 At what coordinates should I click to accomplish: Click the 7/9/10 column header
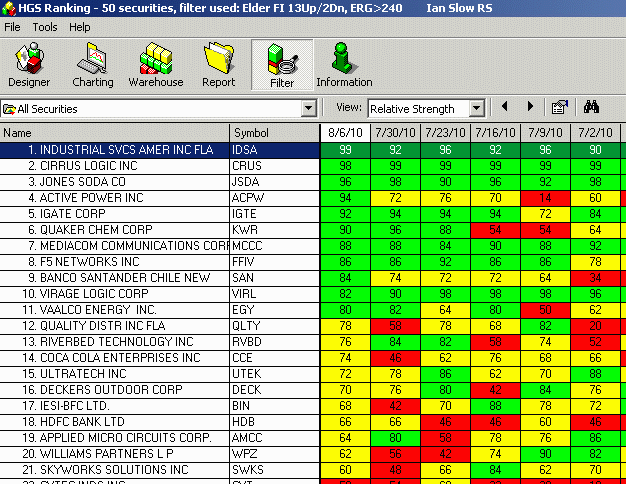point(545,133)
